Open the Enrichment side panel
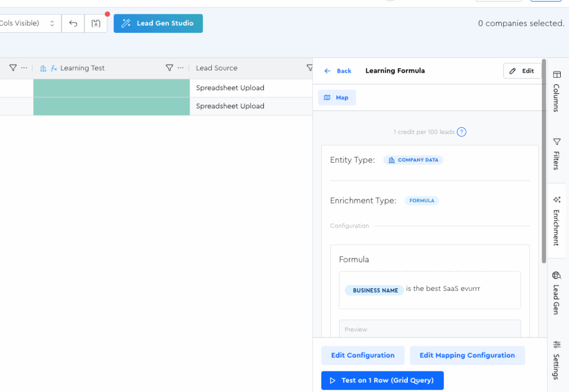 [x=557, y=221]
